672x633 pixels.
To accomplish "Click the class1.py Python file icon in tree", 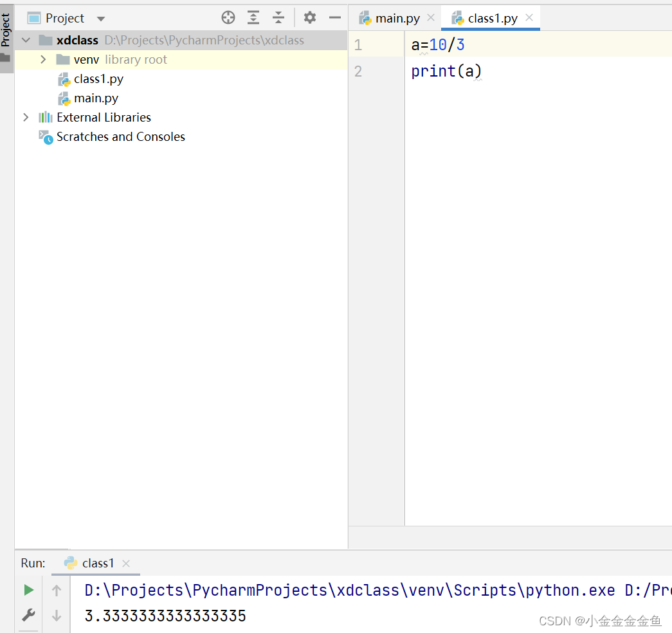I will (64, 79).
